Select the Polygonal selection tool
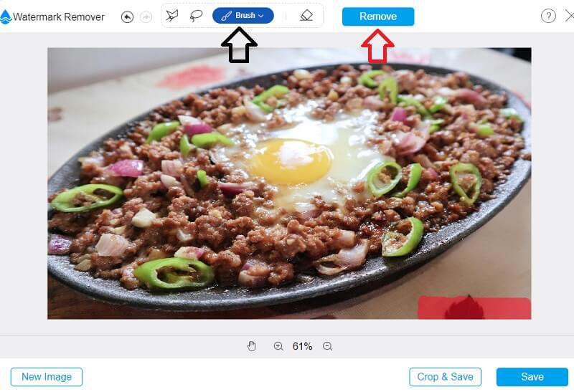The image size is (574, 392). click(x=172, y=16)
